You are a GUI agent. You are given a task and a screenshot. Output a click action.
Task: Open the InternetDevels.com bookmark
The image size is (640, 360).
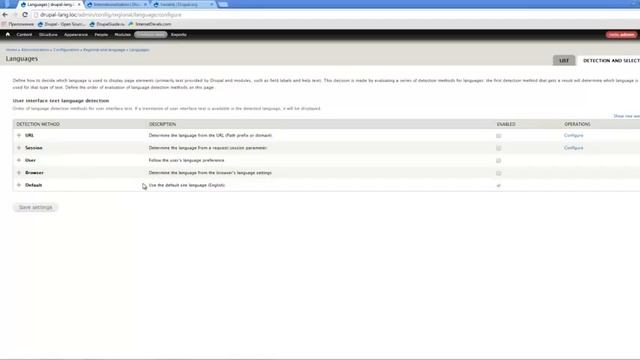pyautogui.click(x=150, y=24)
